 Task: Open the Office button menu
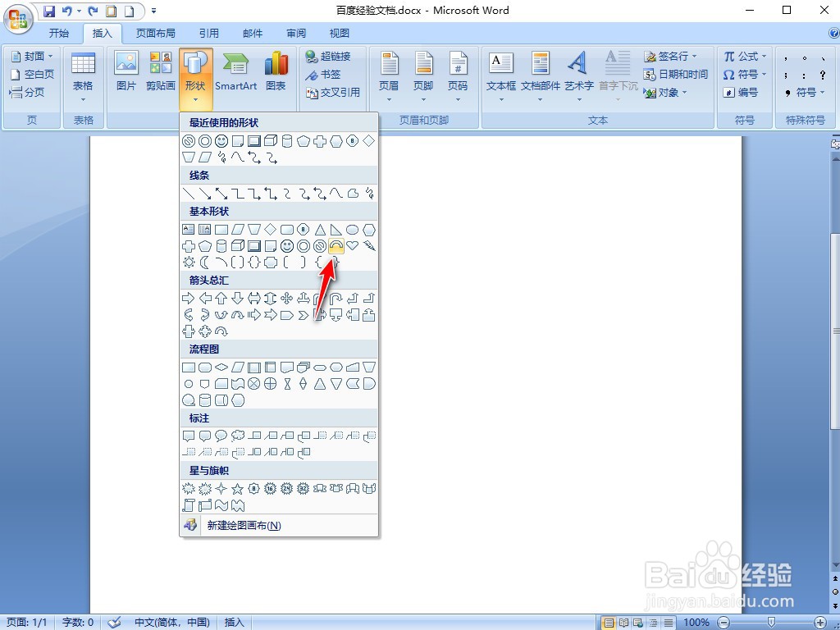[18, 18]
